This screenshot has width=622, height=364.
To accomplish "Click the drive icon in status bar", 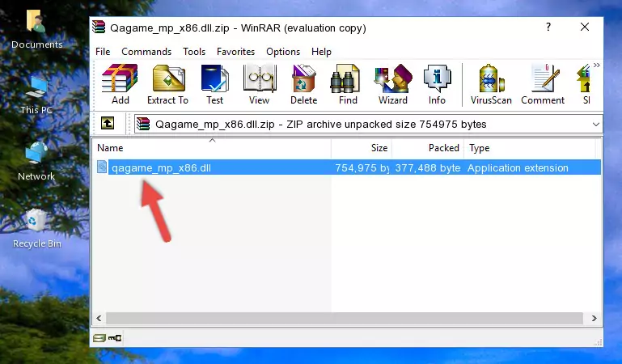I will (x=99, y=338).
